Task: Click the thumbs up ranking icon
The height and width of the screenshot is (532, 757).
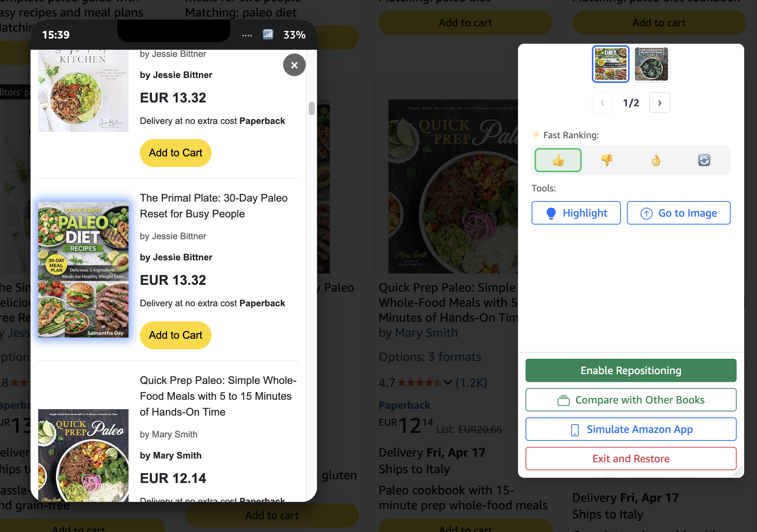Action: tap(558, 161)
